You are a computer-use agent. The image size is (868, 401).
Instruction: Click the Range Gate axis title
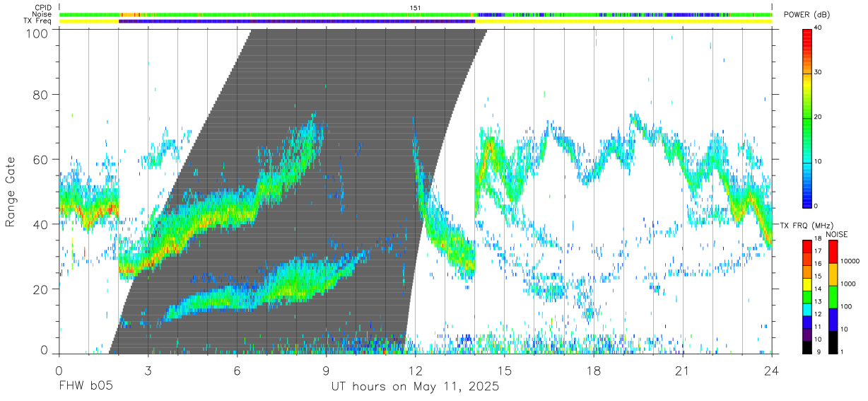11,191
